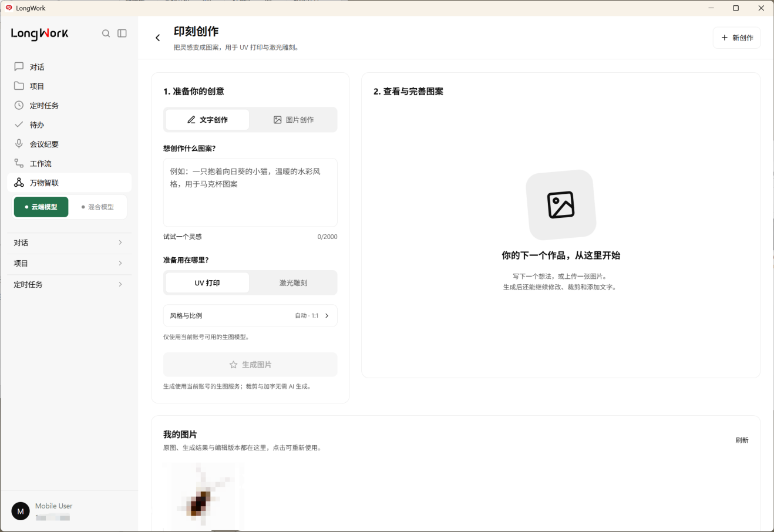Open 待办 checkmark icon item
Image resolution: width=774 pixels, height=532 pixels.
[19, 124]
